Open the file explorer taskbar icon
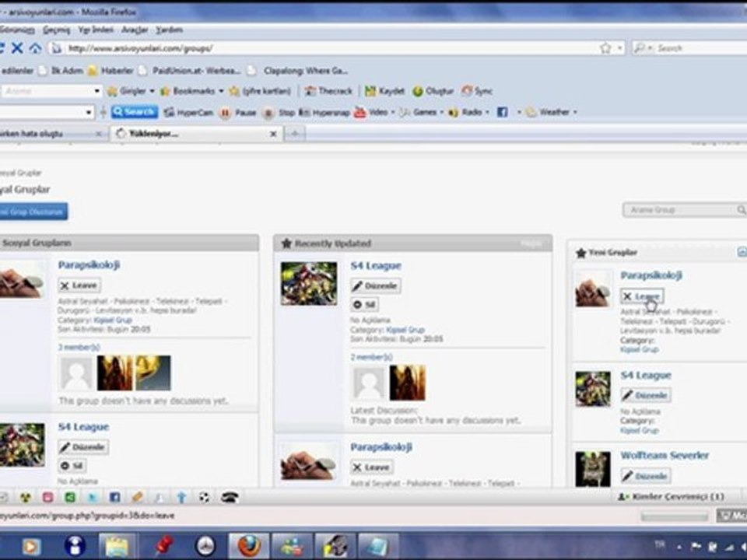 [x=117, y=546]
